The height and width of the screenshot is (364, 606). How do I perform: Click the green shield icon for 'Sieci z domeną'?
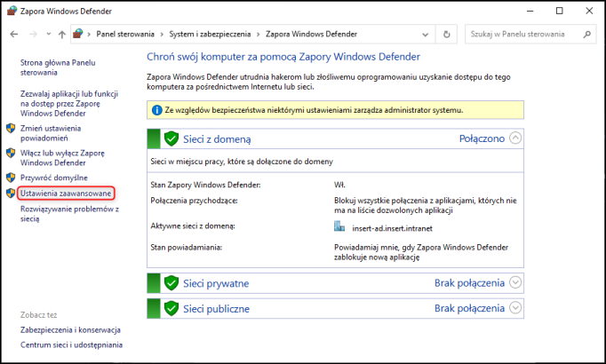(x=171, y=138)
